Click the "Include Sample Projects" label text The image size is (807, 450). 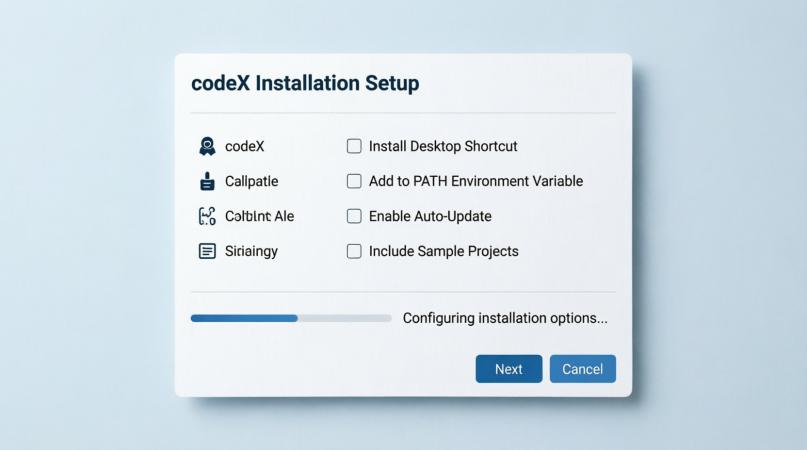pos(443,251)
